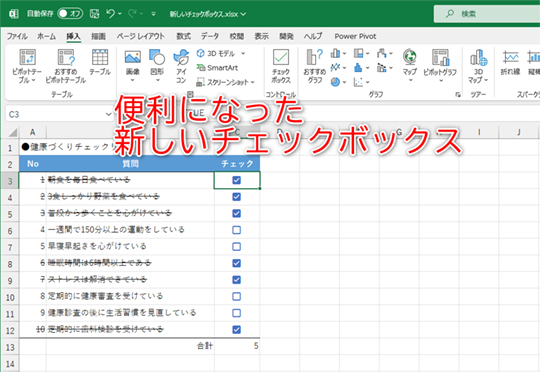Click the Select All corner triangle

point(12,132)
